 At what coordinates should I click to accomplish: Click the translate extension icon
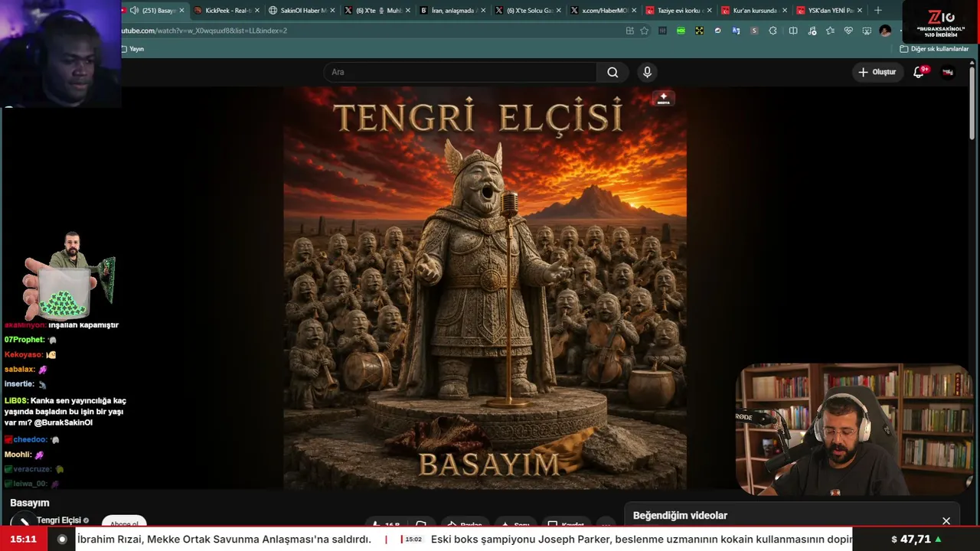(736, 31)
